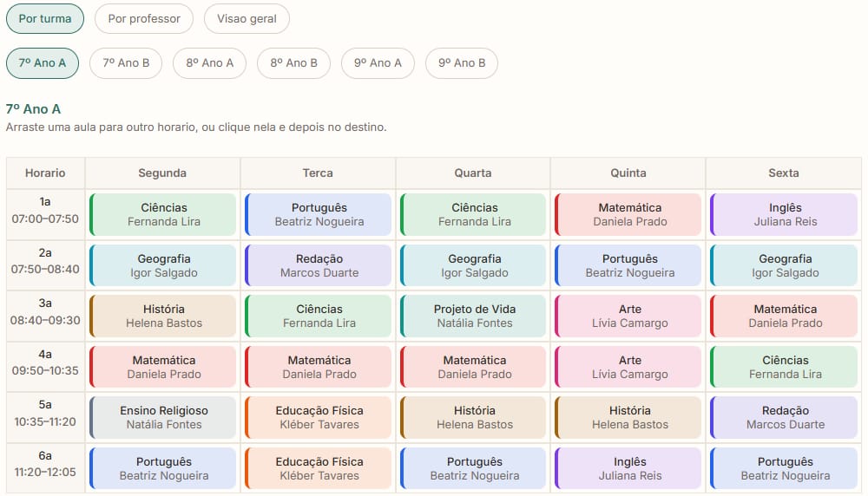Select Segunda 2a Geografia lesson
This screenshot has width=868, height=496.
tap(163, 265)
